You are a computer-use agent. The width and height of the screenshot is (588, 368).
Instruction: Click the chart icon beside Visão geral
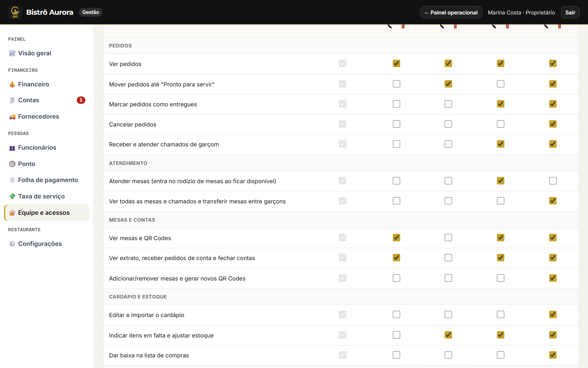[x=12, y=53]
